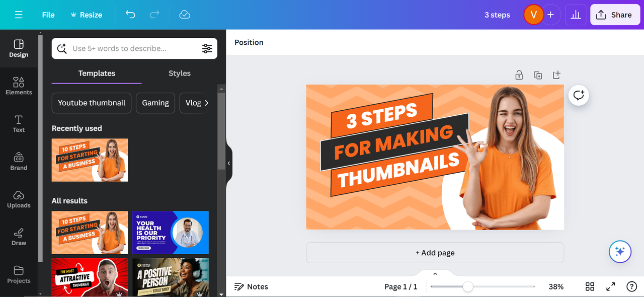
Task: Open the Brand sidebar panel
Action: tap(19, 162)
